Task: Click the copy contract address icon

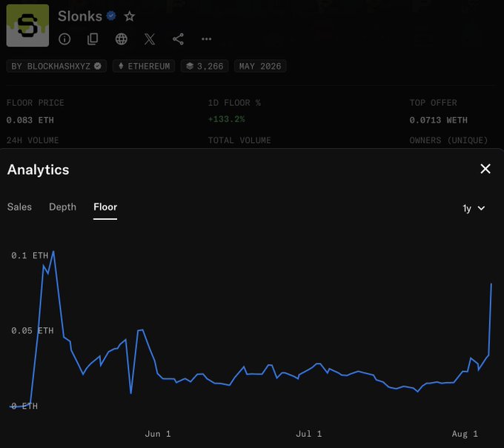Action: [x=93, y=39]
